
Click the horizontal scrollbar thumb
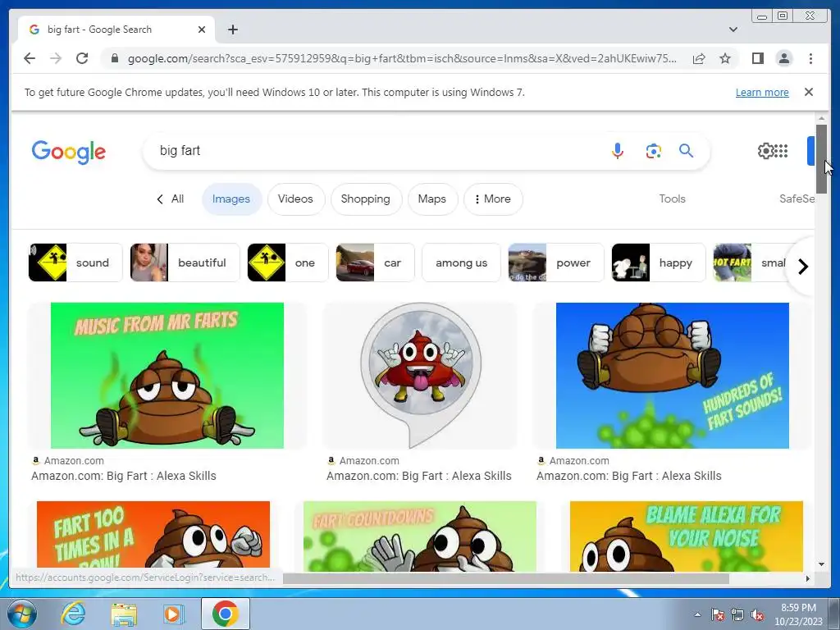505,578
